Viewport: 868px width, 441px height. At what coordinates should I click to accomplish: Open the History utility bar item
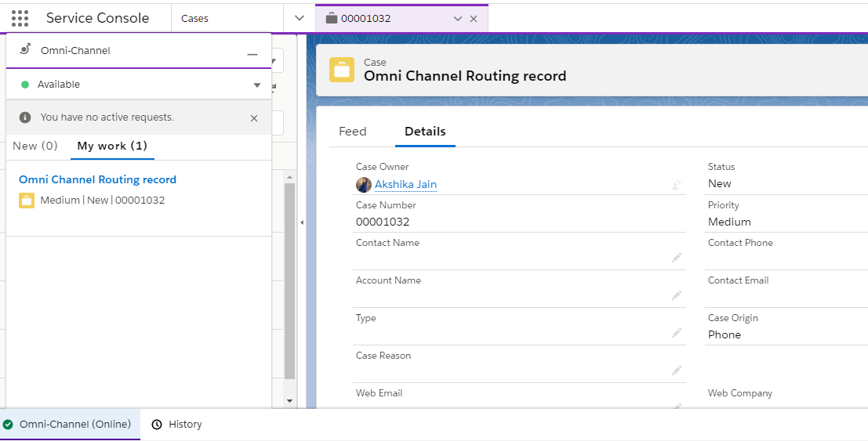coord(177,425)
